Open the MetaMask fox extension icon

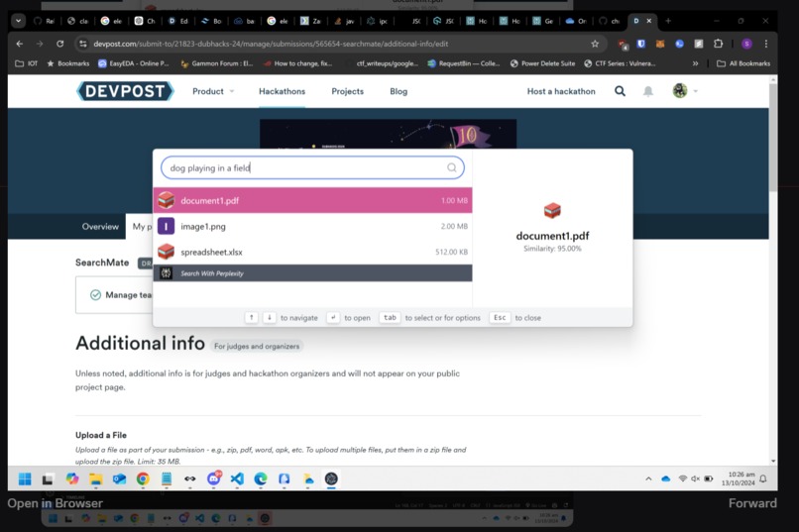point(660,44)
